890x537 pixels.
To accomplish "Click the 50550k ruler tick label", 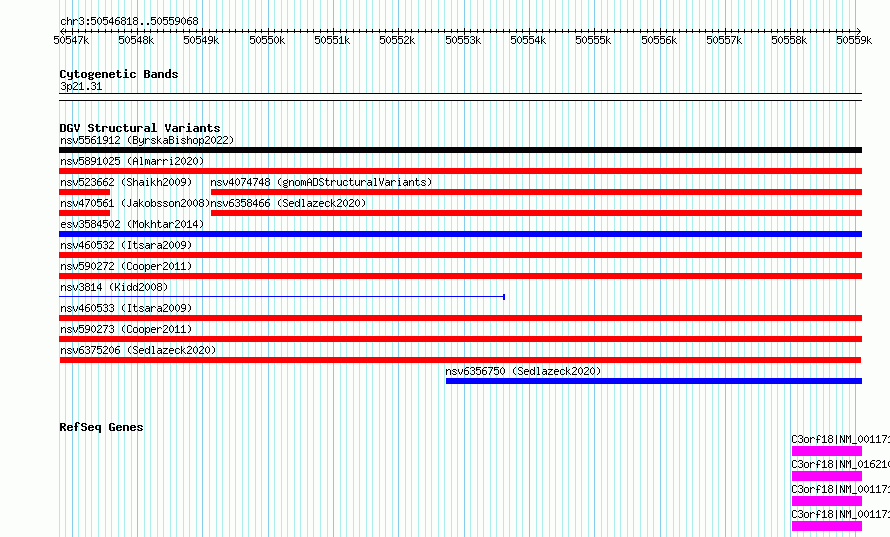I will (x=267, y=40).
